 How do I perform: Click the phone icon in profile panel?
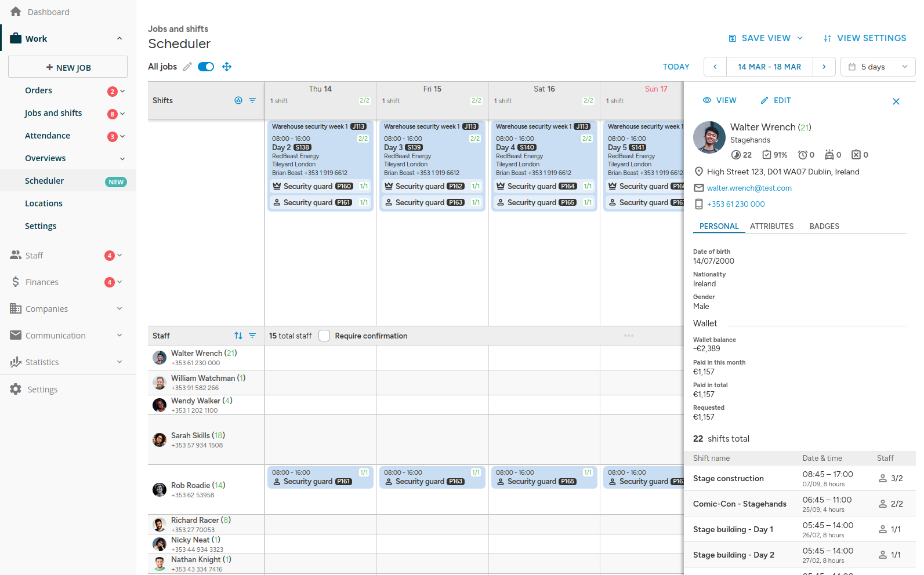click(x=699, y=204)
